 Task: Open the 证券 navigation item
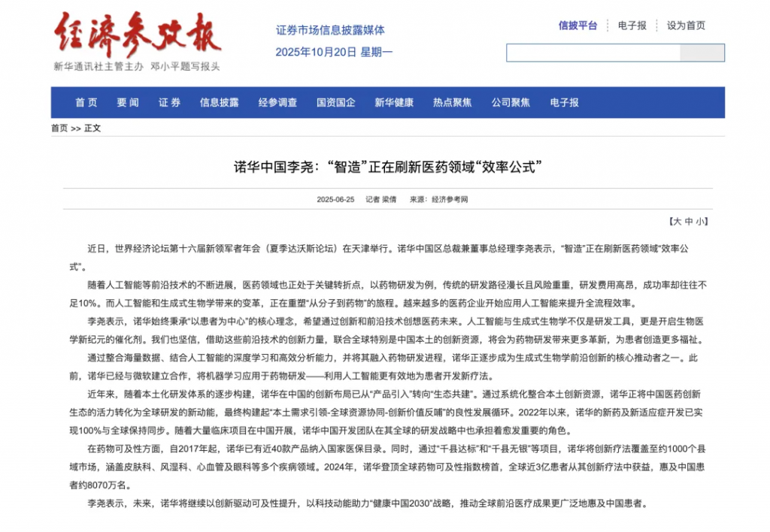(169, 103)
